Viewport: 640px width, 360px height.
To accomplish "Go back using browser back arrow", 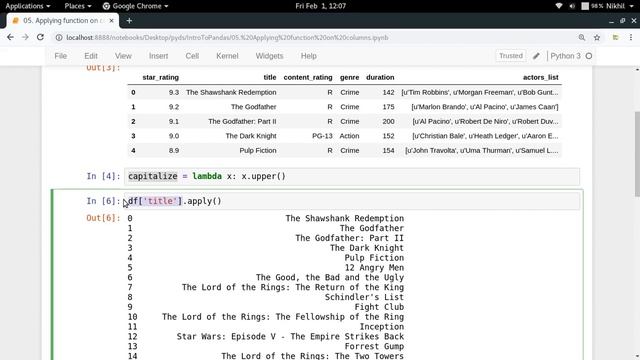I will click(x=10, y=37).
